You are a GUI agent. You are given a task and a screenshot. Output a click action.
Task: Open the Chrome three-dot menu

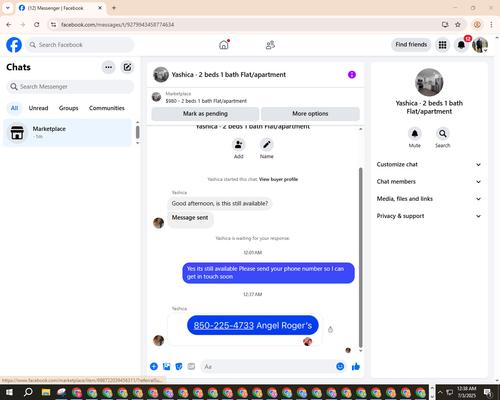point(491,24)
